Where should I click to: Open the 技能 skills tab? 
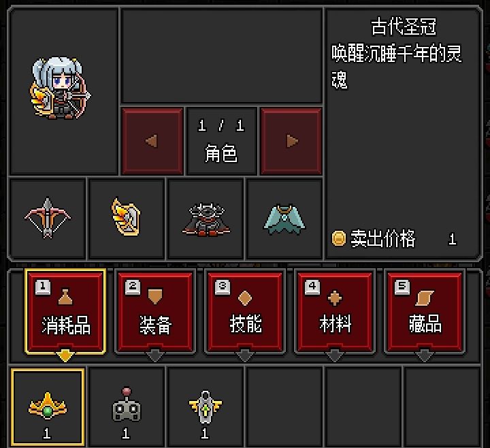point(245,312)
